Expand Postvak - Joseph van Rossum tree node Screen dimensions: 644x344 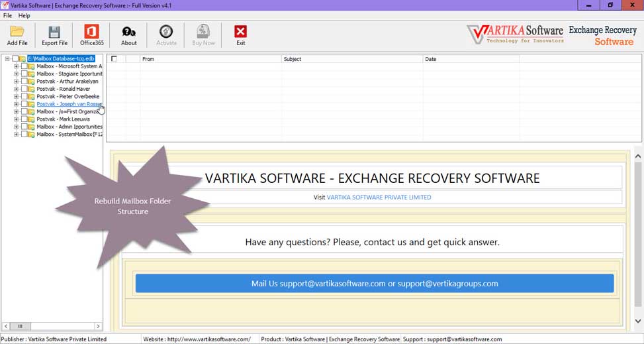[17, 104]
